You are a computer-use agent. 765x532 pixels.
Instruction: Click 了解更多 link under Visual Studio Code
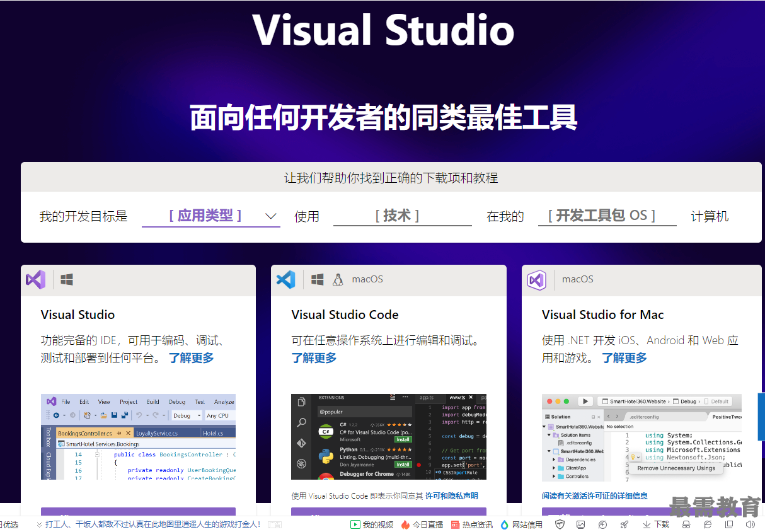[314, 358]
